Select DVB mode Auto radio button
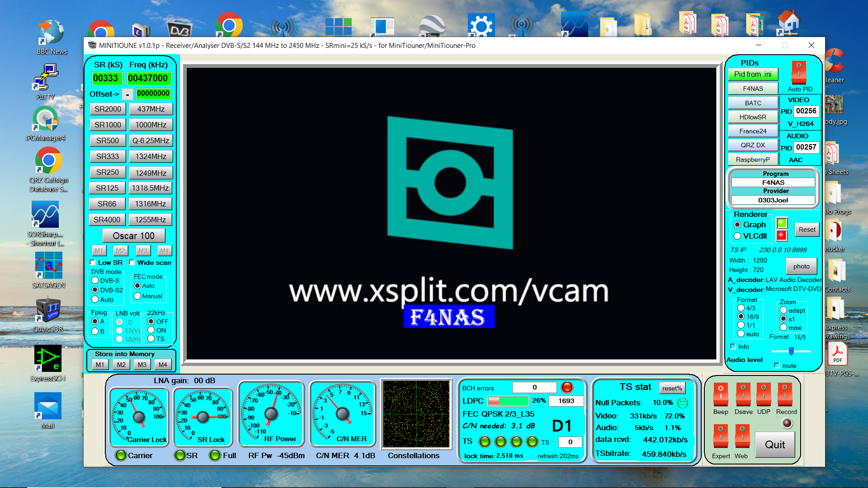The image size is (868, 488). tap(95, 299)
